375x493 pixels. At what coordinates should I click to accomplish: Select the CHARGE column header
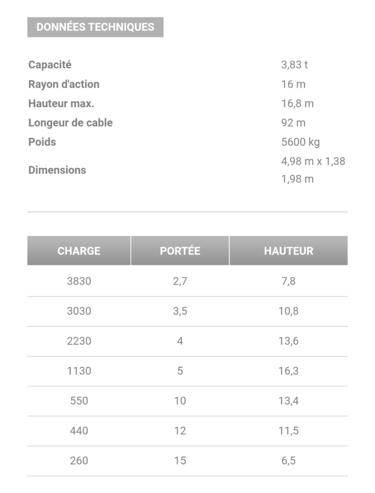coord(79,251)
